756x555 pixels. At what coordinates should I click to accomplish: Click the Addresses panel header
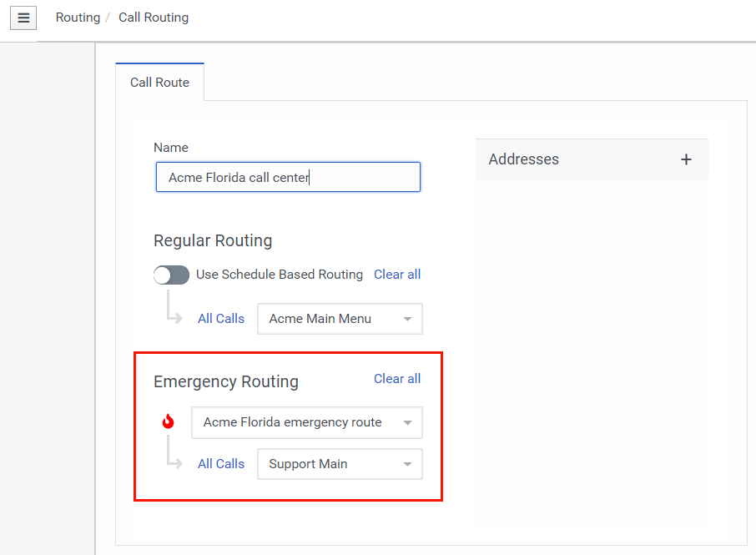[x=524, y=159]
